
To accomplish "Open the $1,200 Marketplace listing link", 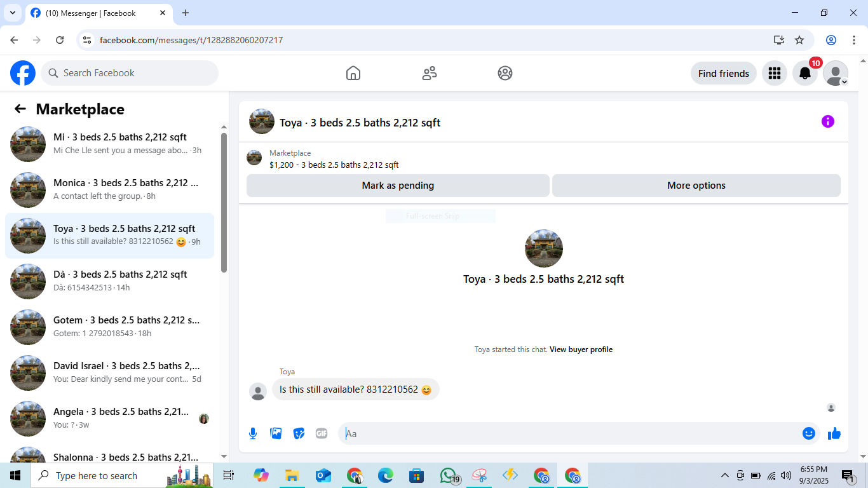I will 334,165.
